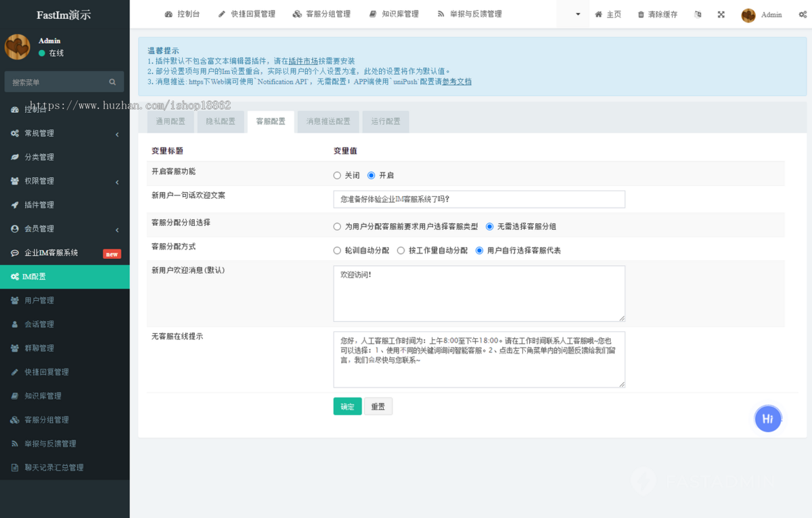Open the HI floating chat bubble

[x=768, y=419]
